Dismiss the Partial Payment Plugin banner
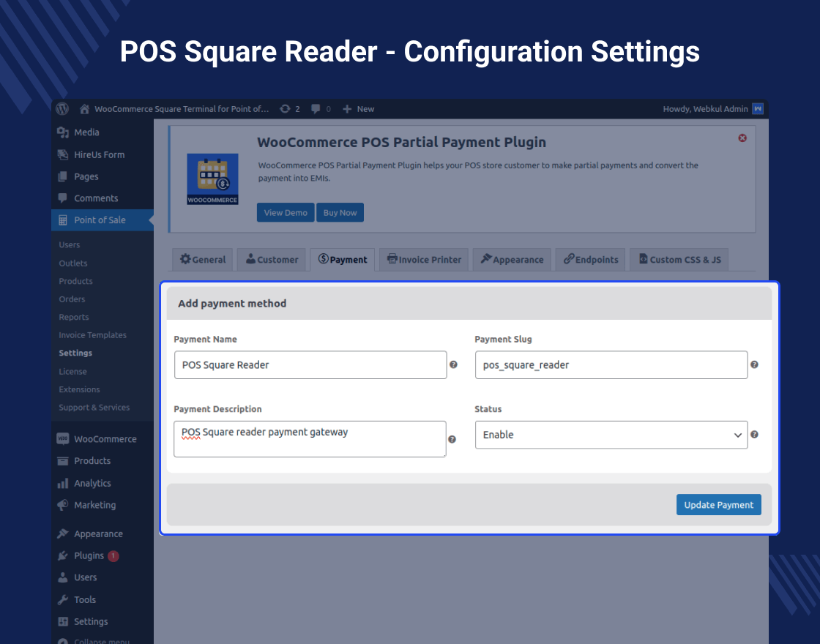The width and height of the screenshot is (820, 644). click(x=742, y=138)
